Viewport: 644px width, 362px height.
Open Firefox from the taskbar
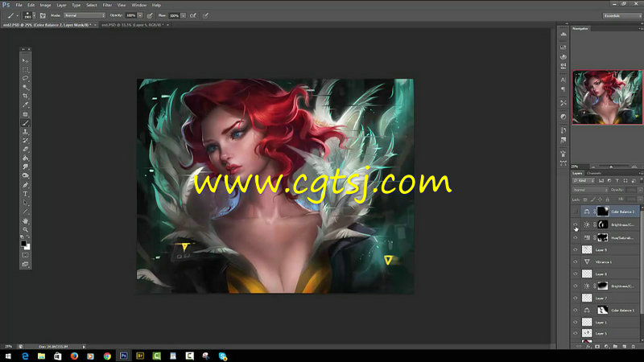(74, 356)
